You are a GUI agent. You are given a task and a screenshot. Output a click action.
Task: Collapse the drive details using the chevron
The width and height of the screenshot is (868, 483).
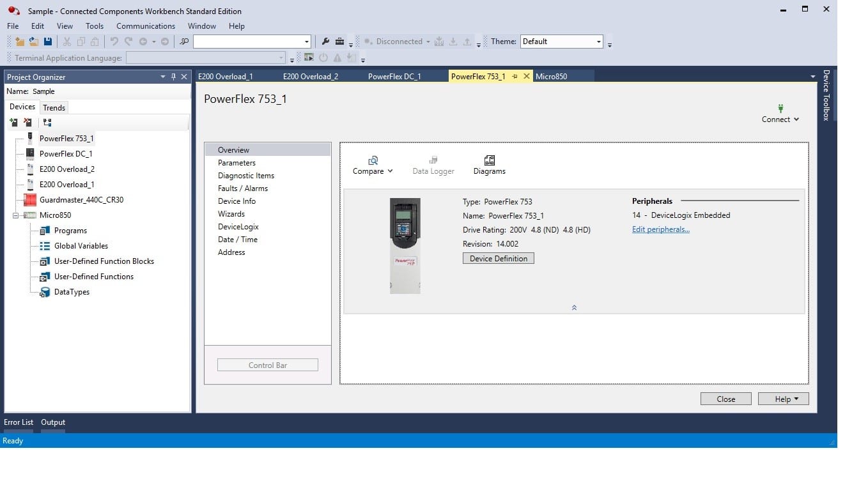(x=573, y=307)
